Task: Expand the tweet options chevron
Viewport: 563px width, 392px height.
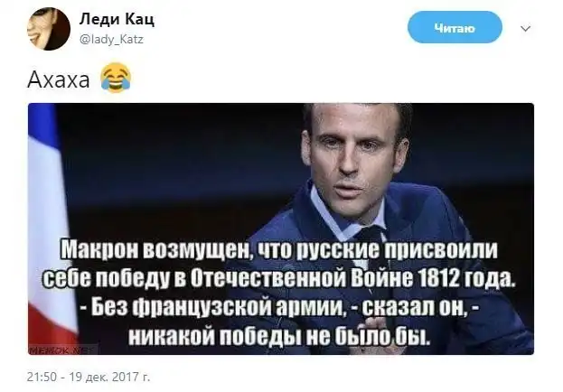Action: point(525,28)
